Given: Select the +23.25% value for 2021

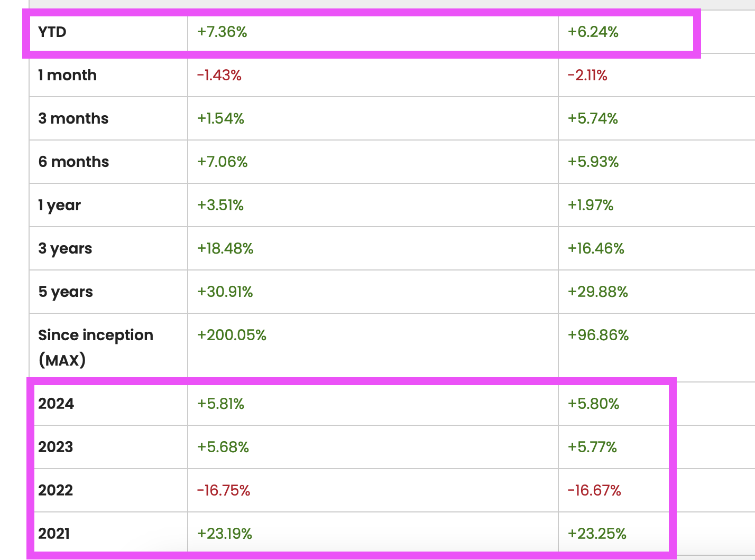Looking at the screenshot, I should coord(597,534).
